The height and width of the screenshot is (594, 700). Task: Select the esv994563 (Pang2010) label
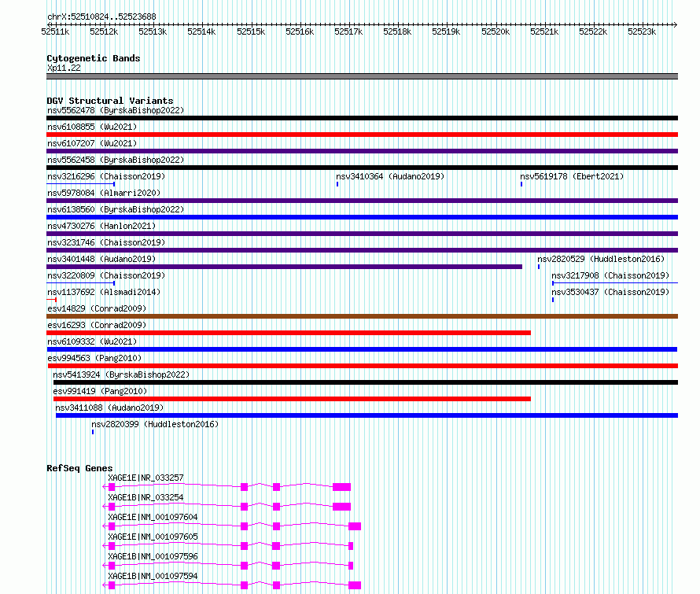[x=94, y=358]
